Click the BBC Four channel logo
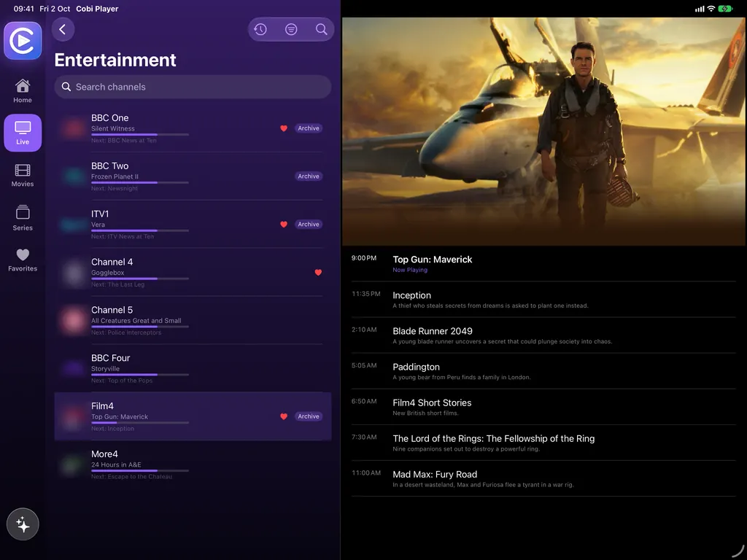Viewport: 747px width, 560px height. click(74, 368)
